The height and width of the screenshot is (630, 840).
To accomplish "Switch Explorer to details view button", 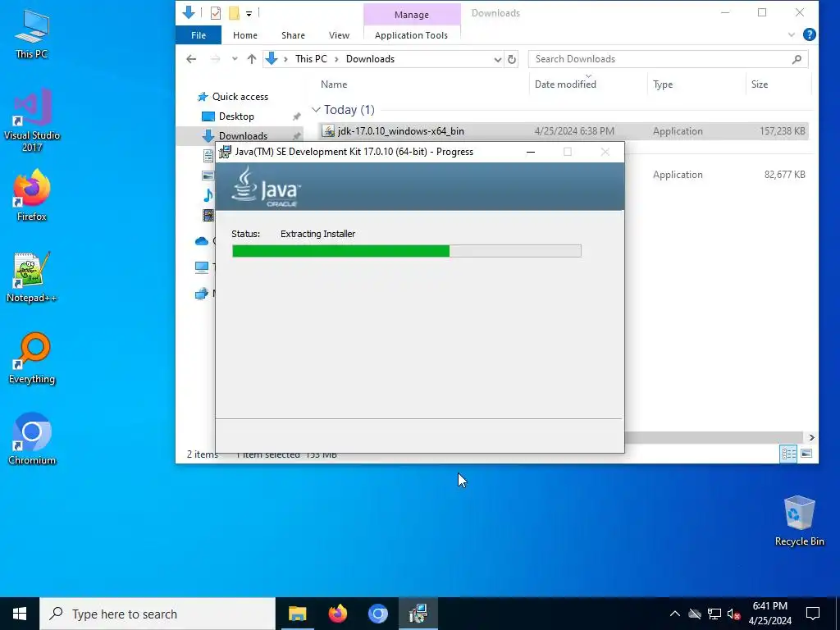I will (x=788, y=454).
